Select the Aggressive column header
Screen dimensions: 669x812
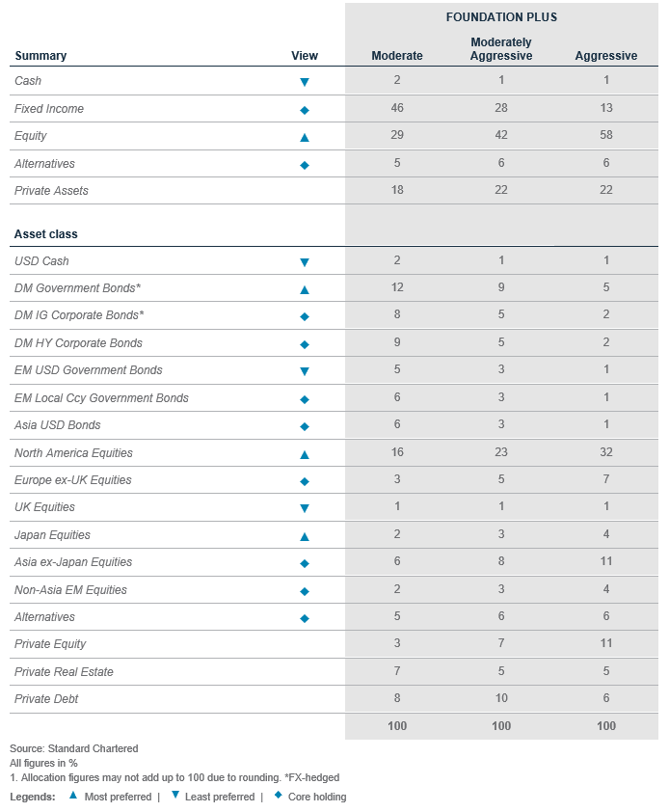[606, 56]
